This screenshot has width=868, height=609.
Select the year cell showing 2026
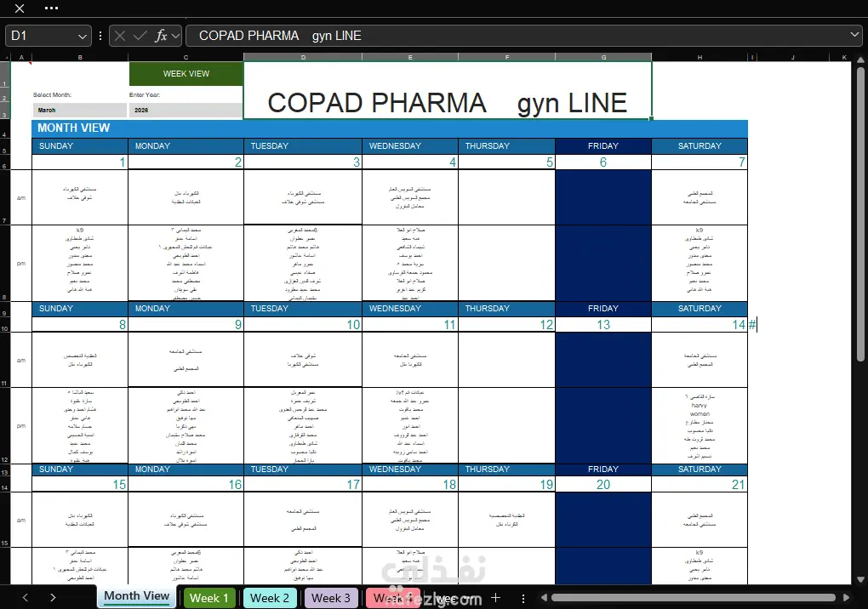(x=186, y=110)
